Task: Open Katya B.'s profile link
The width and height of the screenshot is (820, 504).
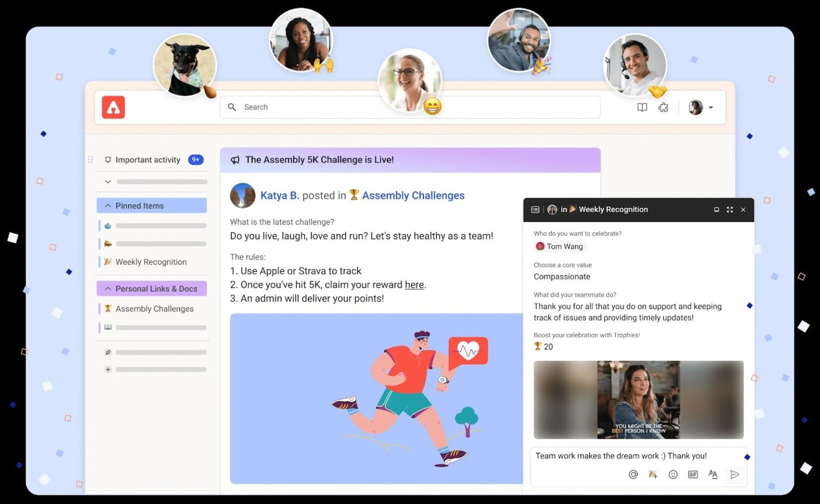Action: [x=280, y=195]
